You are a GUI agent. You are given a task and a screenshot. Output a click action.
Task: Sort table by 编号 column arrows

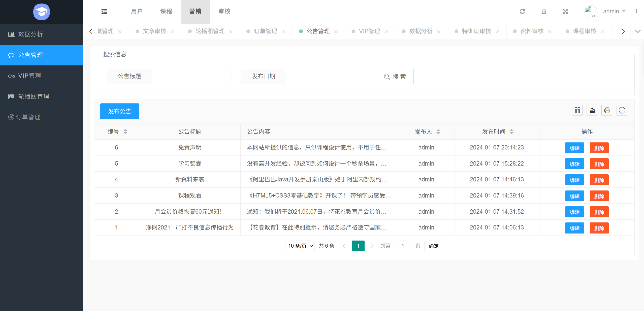coord(125,132)
